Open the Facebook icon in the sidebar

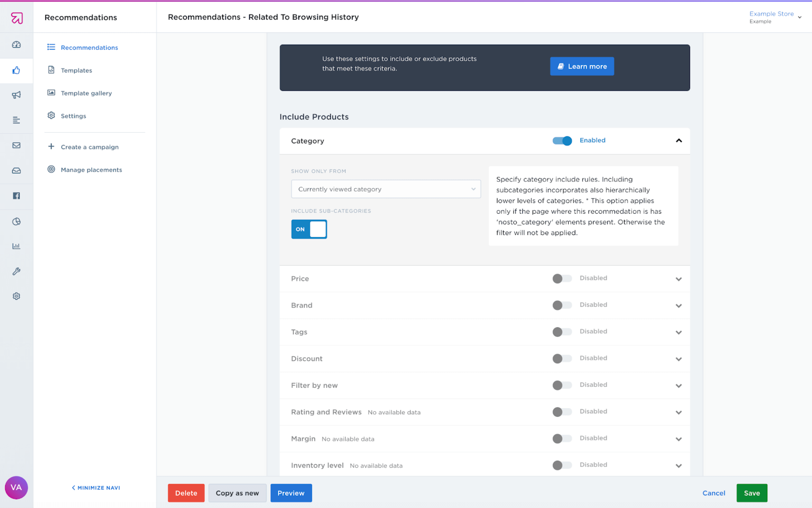pos(16,196)
